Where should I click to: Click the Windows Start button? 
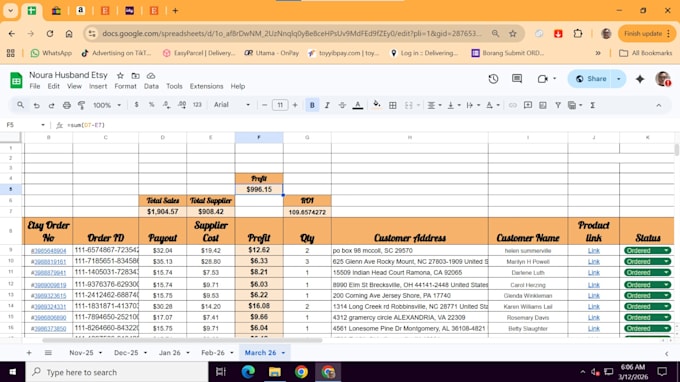point(13,372)
